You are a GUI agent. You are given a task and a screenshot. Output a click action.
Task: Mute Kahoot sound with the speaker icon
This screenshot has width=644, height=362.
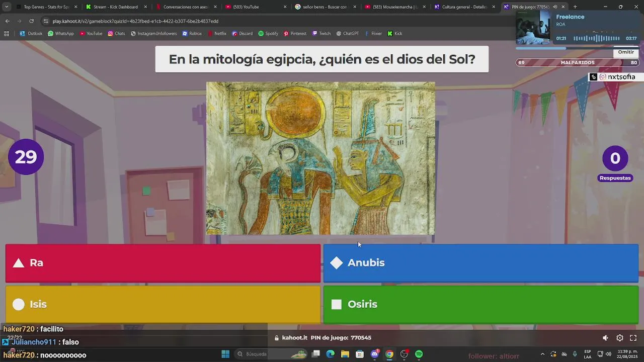pyautogui.click(x=605, y=338)
